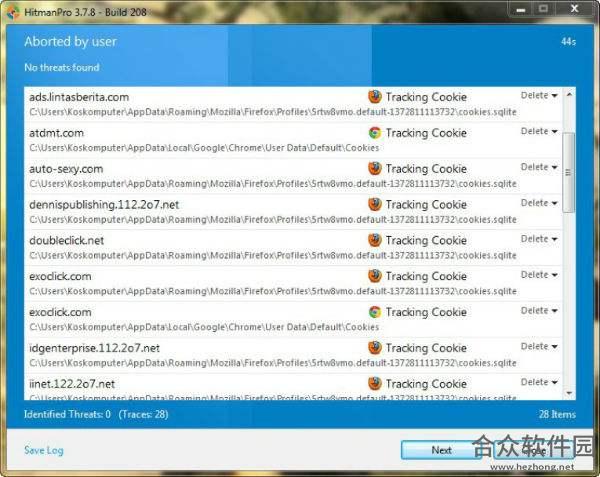The image size is (600, 477).
Task: Expand the Delete options for doubleclick.net
Action: [539, 239]
